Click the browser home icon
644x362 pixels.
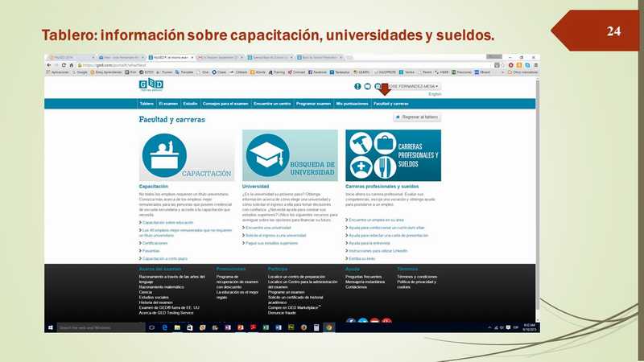click(x=71, y=65)
